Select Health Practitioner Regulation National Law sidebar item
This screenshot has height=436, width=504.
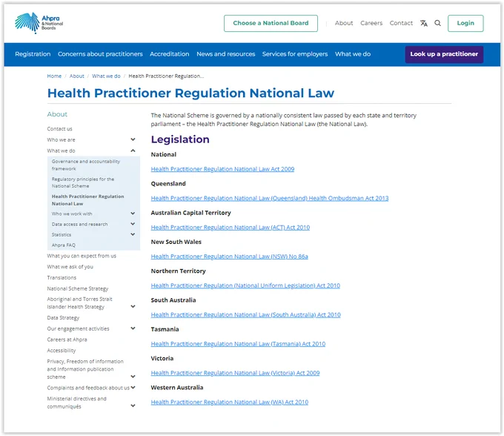point(87,200)
